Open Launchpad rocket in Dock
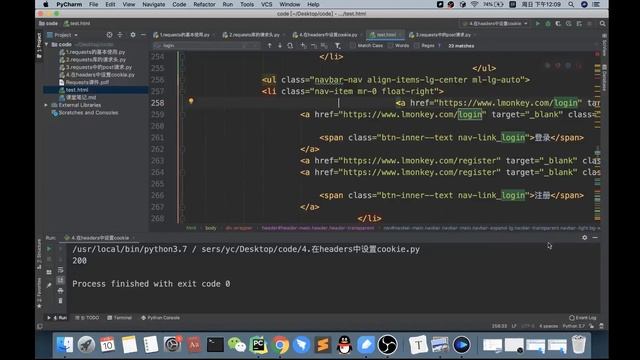Viewport: 640px width, 360px height. tap(86, 345)
